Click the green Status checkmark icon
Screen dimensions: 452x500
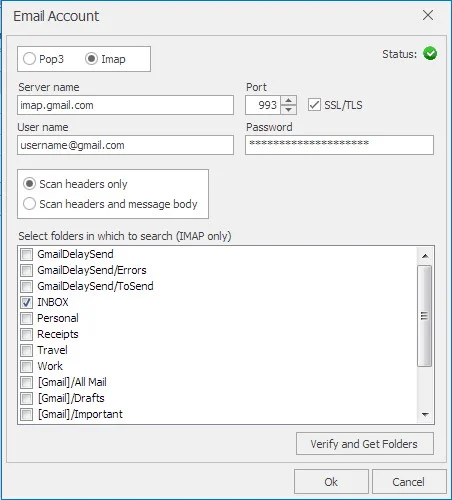click(430, 53)
